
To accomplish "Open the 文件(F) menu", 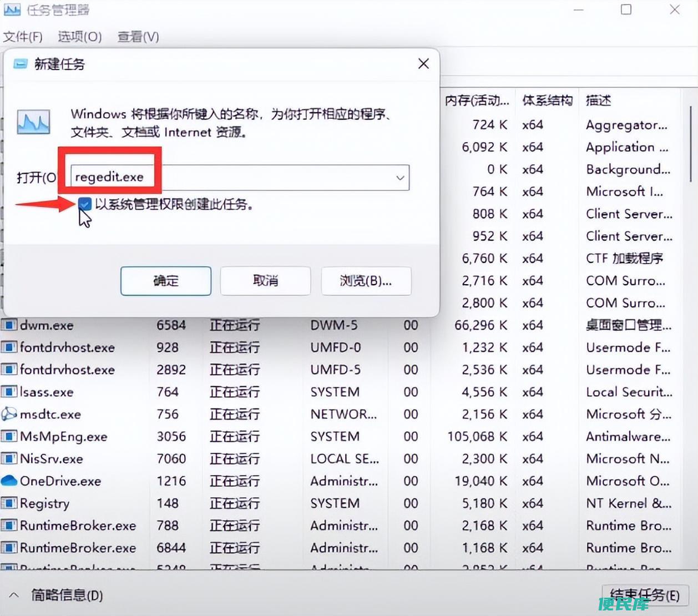I will 23,37.
